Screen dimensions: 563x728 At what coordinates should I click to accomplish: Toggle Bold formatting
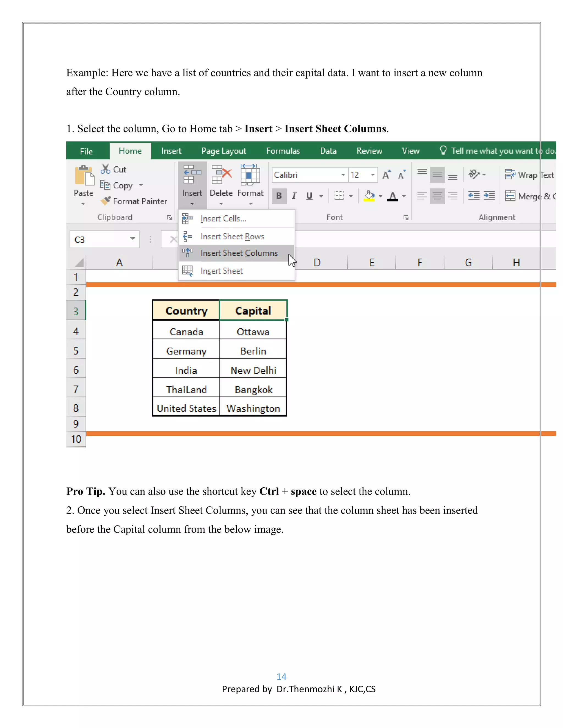point(279,196)
